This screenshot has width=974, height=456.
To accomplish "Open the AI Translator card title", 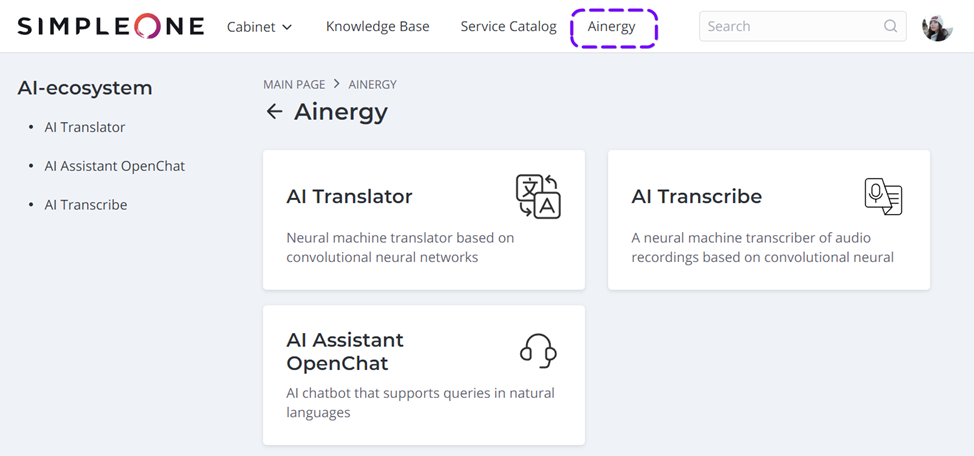I will point(349,197).
